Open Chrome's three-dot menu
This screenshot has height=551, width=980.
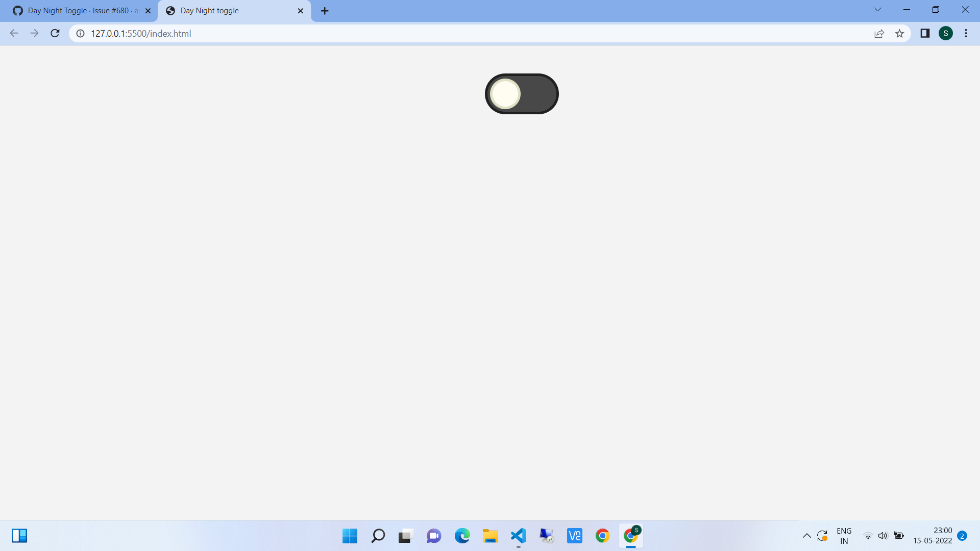[x=966, y=33]
